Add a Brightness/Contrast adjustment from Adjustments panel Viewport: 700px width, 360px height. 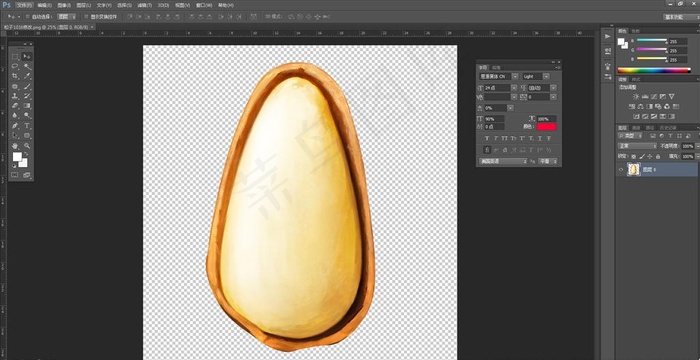coord(636,96)
